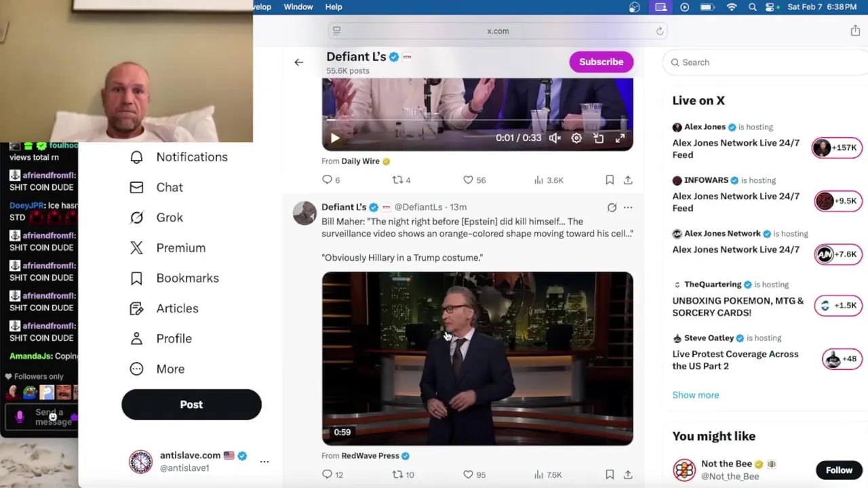Image resolution: width=868 pixels, height=488 pixels.
Task: Open Grok explain icon on Bill Maher post
Action: pos(612,207)
